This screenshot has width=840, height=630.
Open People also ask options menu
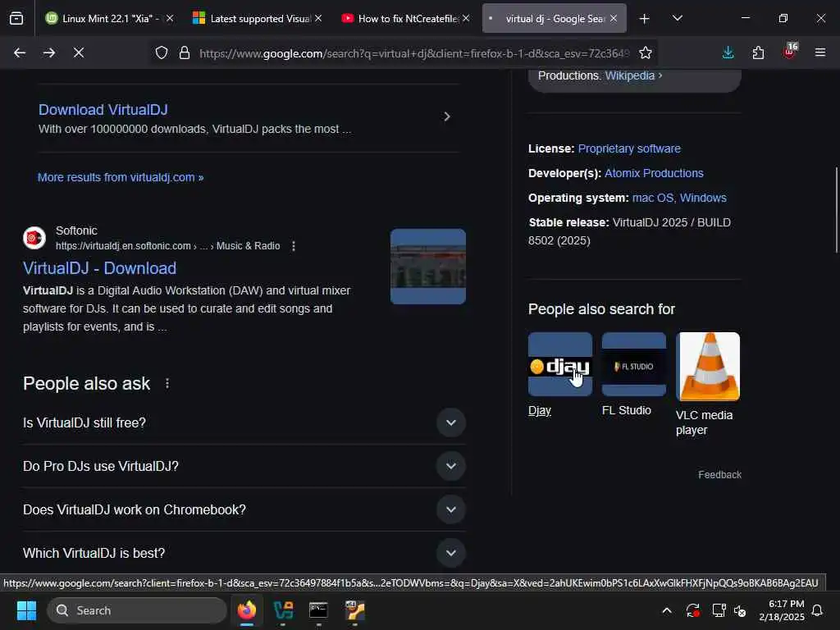click(x=167, y=384)
